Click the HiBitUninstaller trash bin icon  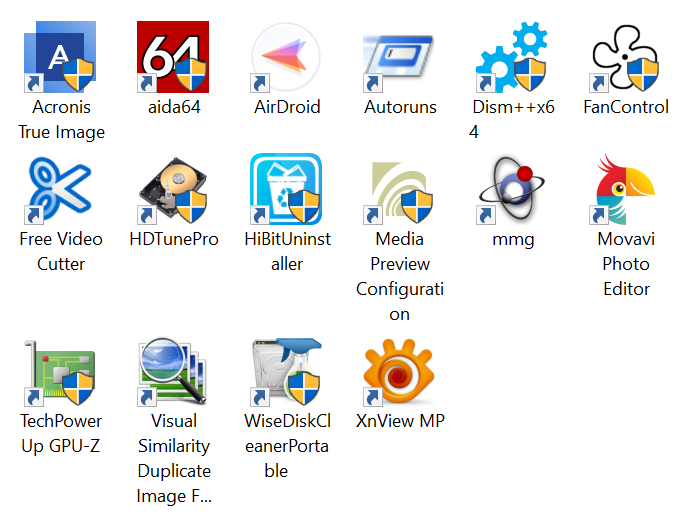(286, 189)
